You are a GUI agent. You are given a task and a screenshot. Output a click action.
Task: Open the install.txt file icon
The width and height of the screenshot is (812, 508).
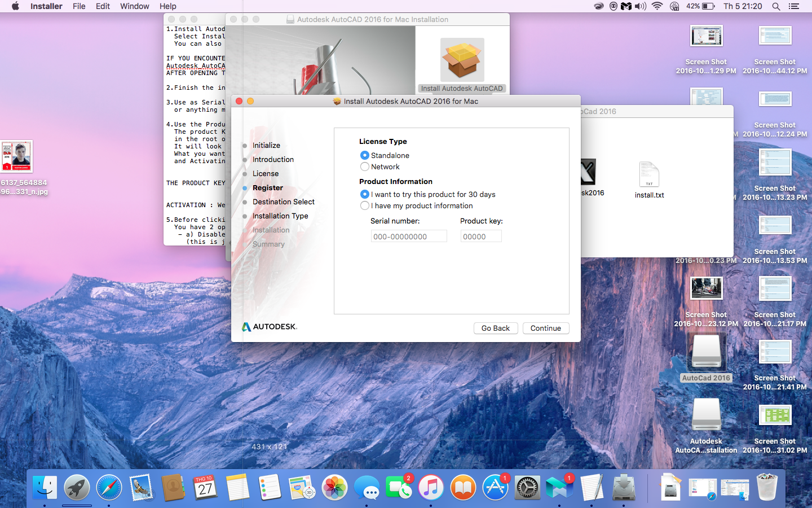(649, 174)
